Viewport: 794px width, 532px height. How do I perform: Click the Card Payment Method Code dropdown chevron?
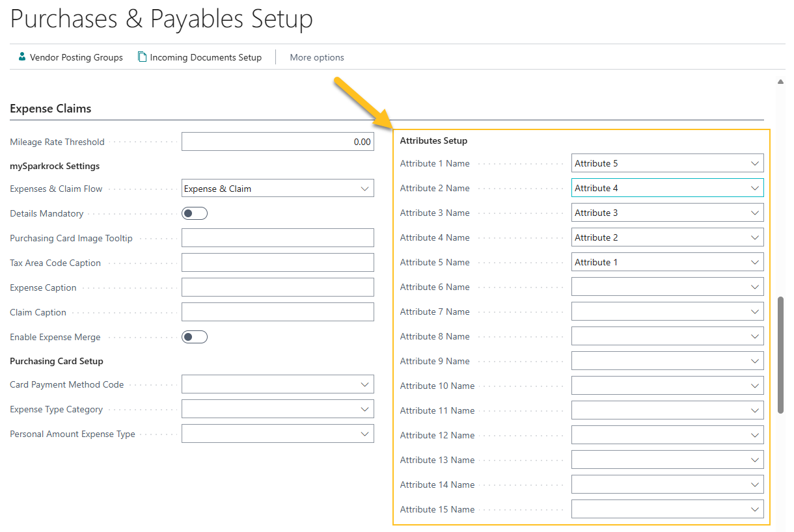(x=365, y=384)
